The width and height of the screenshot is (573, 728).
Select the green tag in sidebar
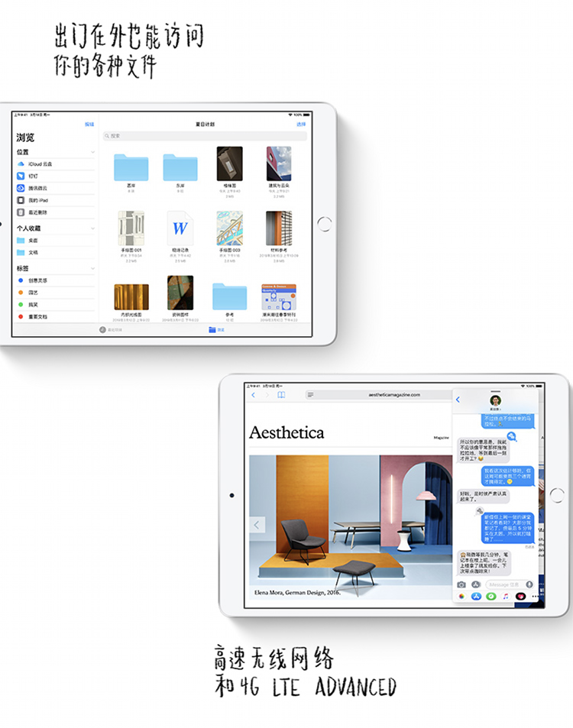pyautogui.click(x=21, y=305)
